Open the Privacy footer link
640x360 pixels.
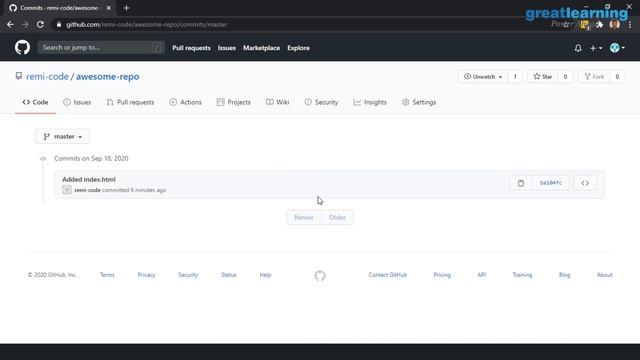[146, 275]
